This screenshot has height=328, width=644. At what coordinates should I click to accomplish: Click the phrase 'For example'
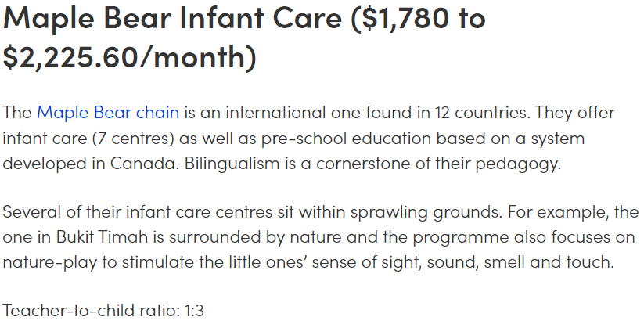click(x=558, y=213)
